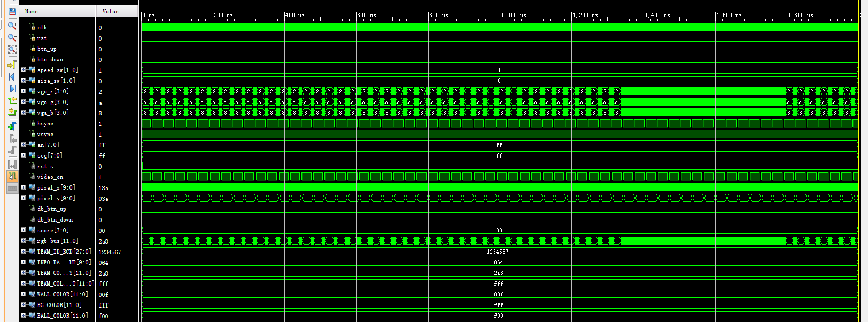
Task: Select the vsync signal
Action: [x=45, y=134]
